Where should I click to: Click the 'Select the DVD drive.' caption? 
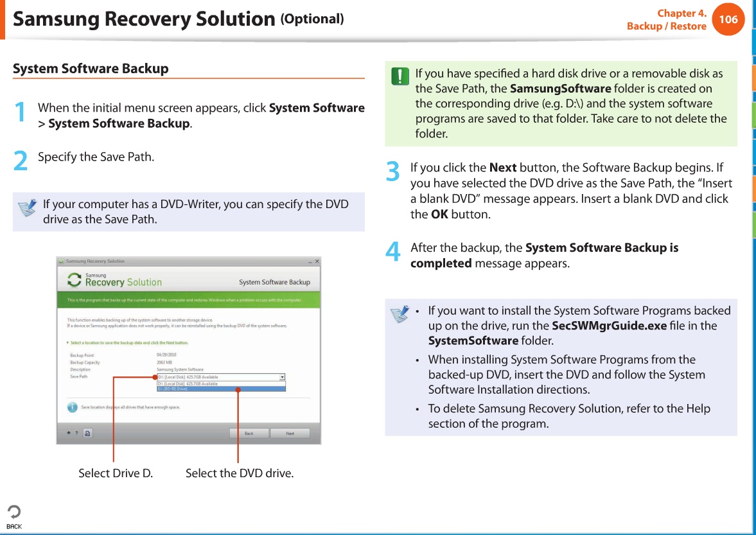point(240,473)
